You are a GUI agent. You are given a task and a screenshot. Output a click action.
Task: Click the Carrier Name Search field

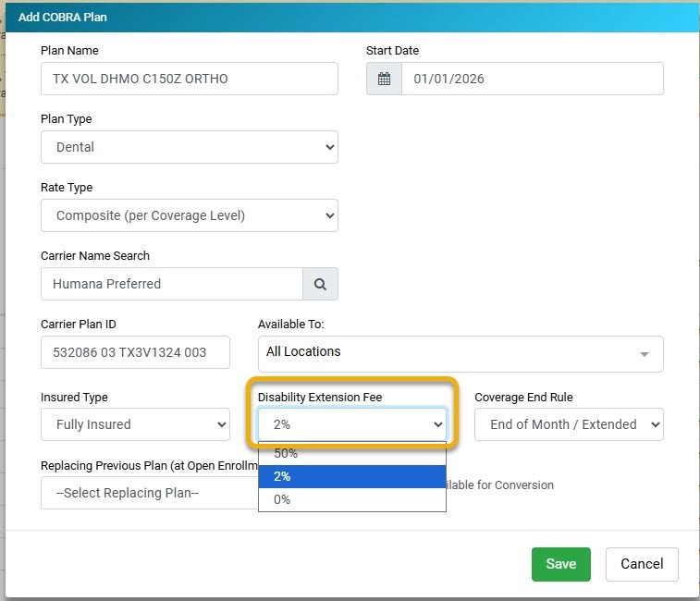pos(172,284)
